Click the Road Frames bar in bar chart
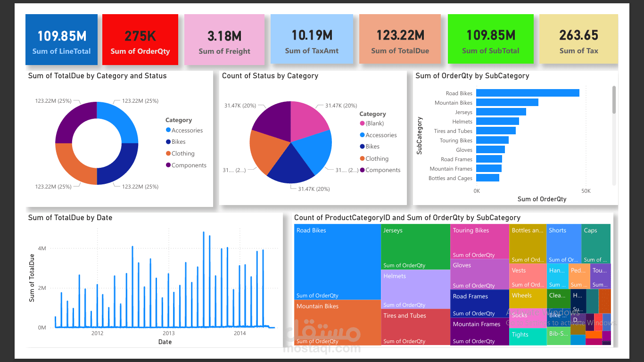The height and width of the screenshot is (362, 644). 489,159
